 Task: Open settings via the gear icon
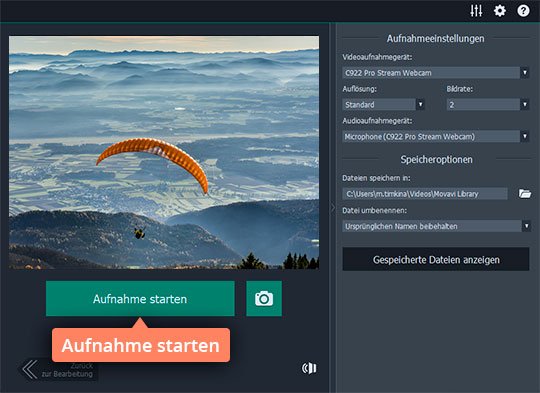(x=500, y=11)
